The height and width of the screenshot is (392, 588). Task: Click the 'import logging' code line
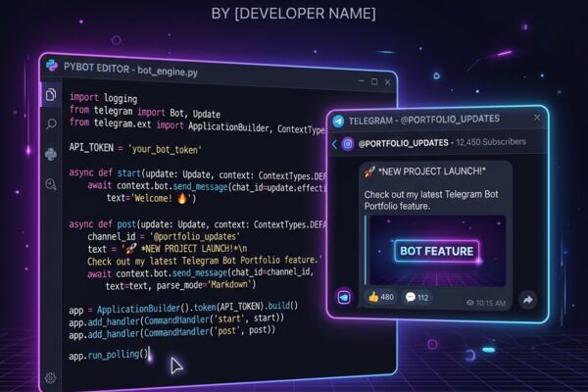(x=104, y=98)
